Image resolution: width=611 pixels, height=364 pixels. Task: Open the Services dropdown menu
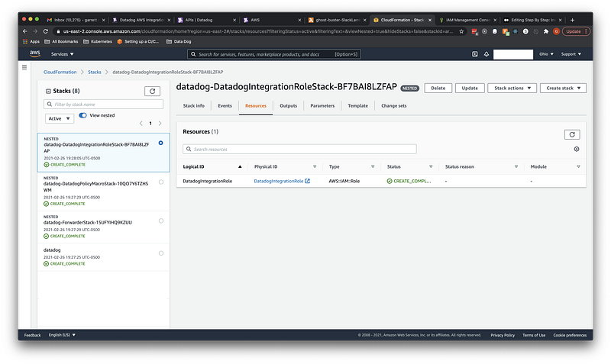tap(63, 54)
